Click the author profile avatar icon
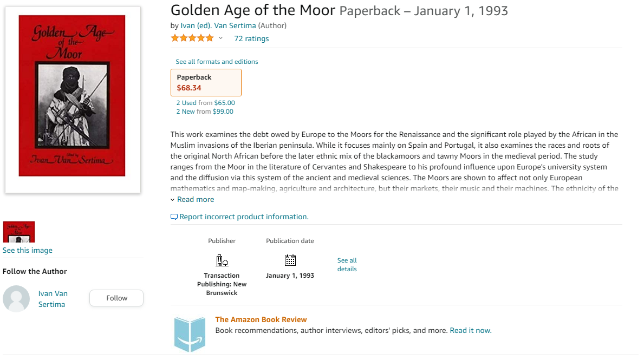644x360 pixels. 16,299
